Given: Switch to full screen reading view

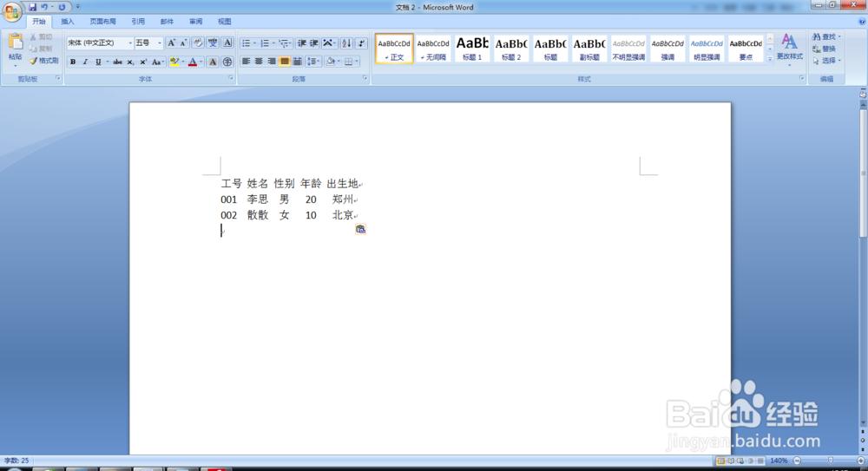Looking at the screenshot, I should 731,461.
